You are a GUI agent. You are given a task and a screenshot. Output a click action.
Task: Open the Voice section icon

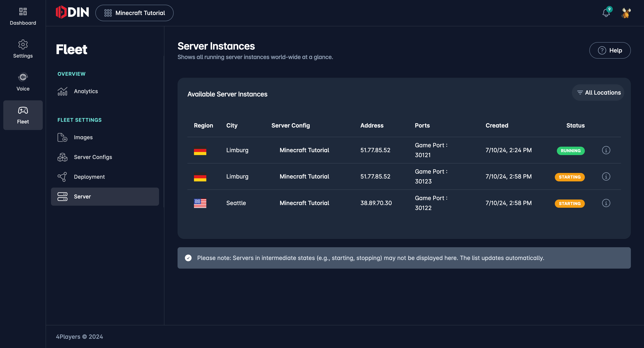23,77
